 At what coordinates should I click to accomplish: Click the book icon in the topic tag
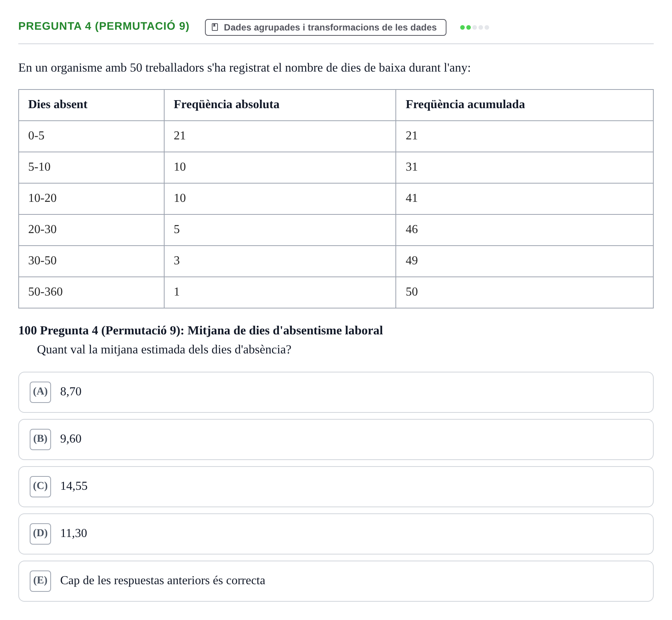[x=215, y=27]
